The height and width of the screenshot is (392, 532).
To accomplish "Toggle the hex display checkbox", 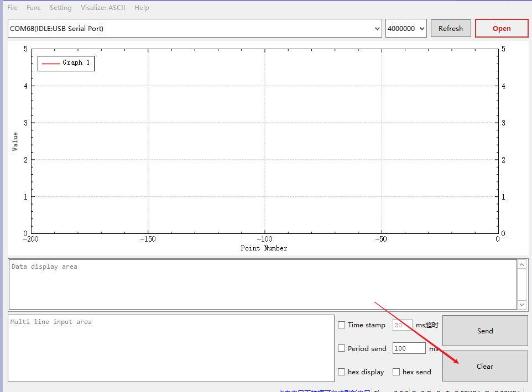I will click(342, 372).
